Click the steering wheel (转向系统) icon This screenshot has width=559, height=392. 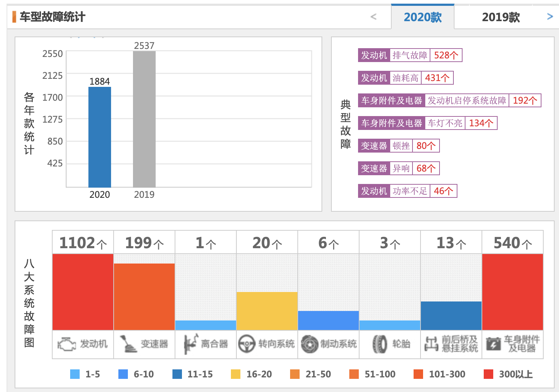pos(247,344)
